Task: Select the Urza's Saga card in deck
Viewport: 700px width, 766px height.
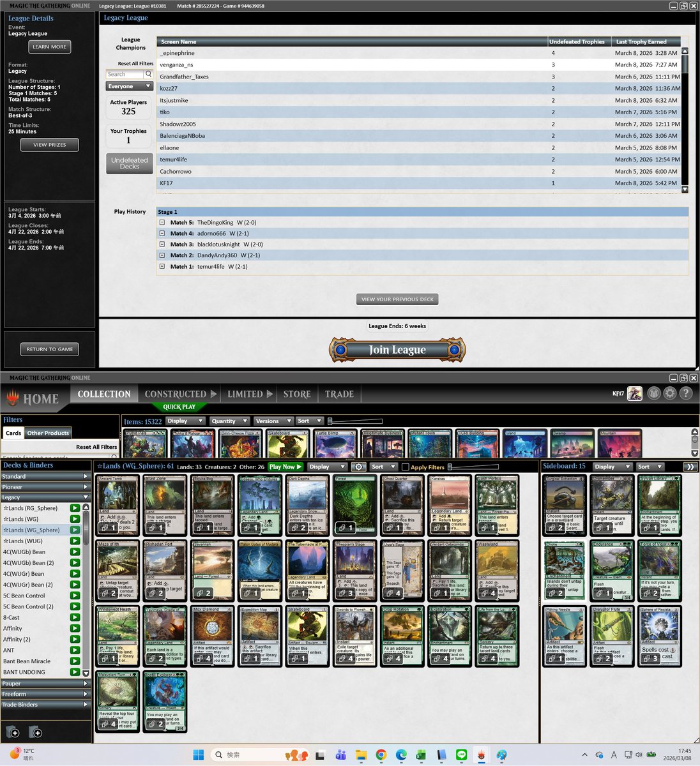Action: [402, 569]
